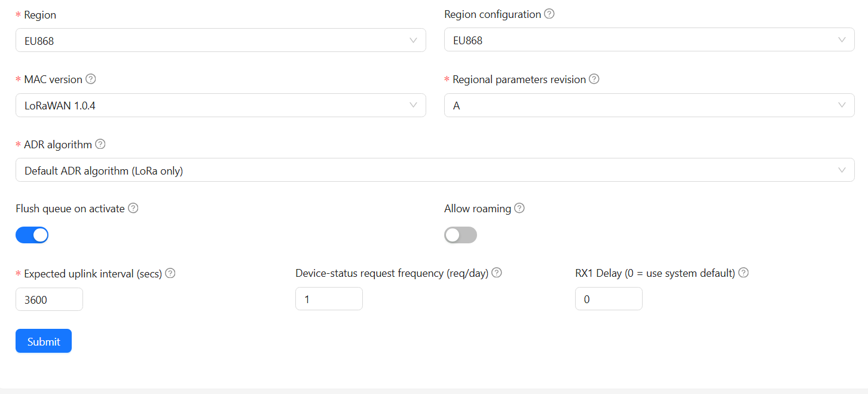Click help icon next to RX1 Delay
Screen dimensions: 868x394
[743, 273]
